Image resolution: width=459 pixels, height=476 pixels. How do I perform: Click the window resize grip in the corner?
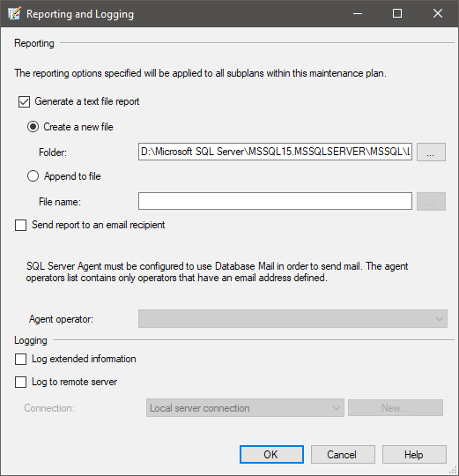453,470
